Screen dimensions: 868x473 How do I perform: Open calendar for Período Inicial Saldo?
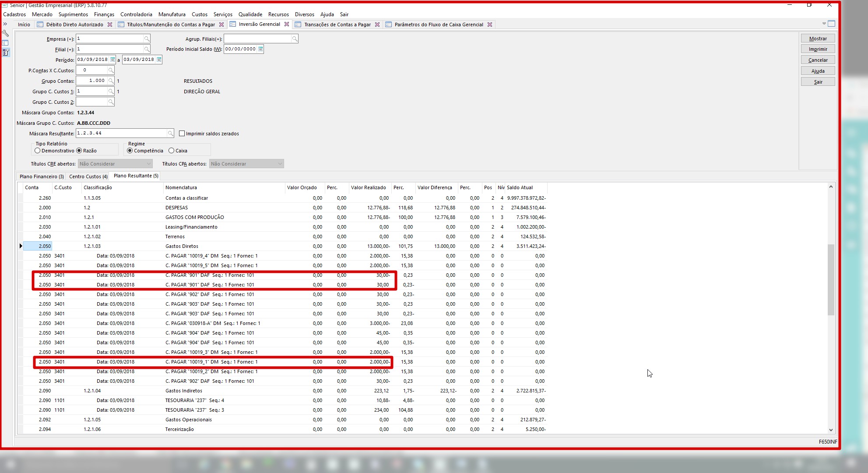pyautogui.click(x=260, y=49)
